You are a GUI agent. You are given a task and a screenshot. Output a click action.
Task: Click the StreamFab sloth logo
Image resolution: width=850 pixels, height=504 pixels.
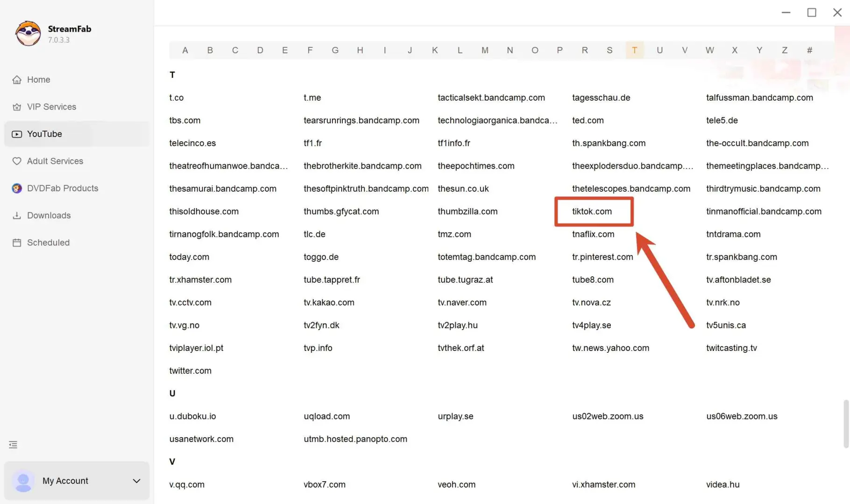click(x=28, y=34)
